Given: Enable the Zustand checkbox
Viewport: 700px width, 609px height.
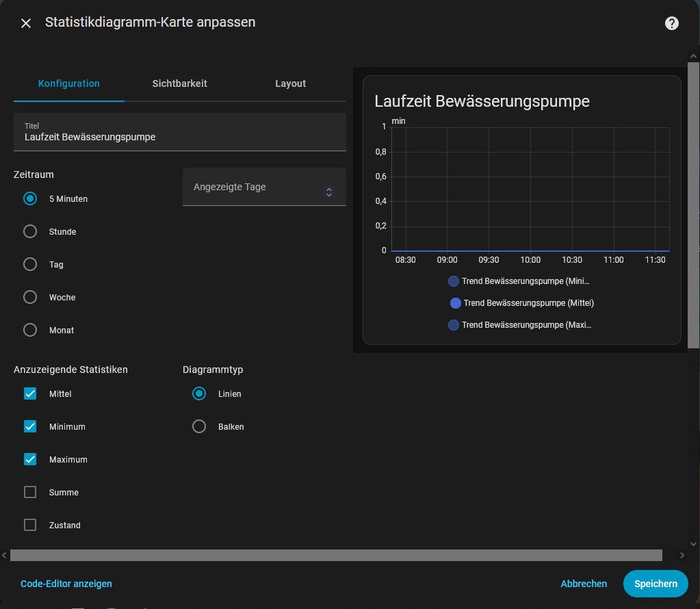Looking at the screenshot, I should point(30,526).
